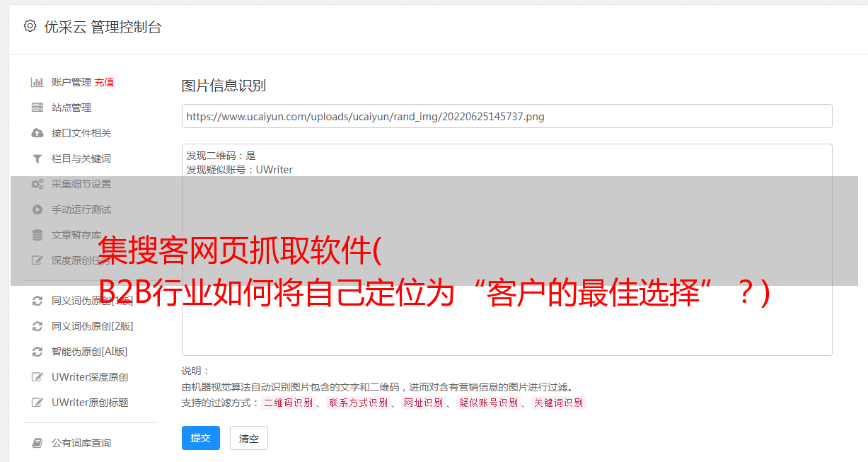868x462 pixels.
Task: Click the gear icon beside 优采云 管理控制台
Action: pos(30,26)
